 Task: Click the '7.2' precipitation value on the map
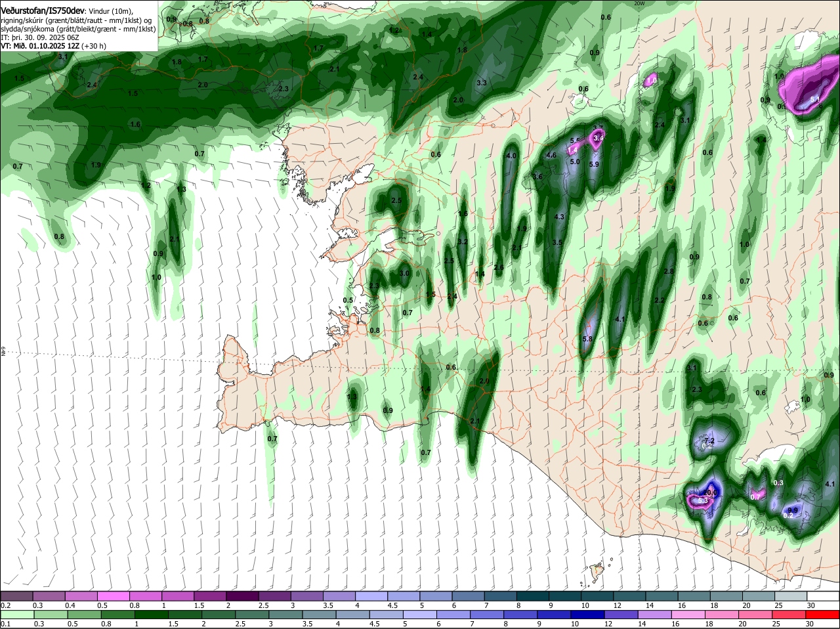(709, 441)
